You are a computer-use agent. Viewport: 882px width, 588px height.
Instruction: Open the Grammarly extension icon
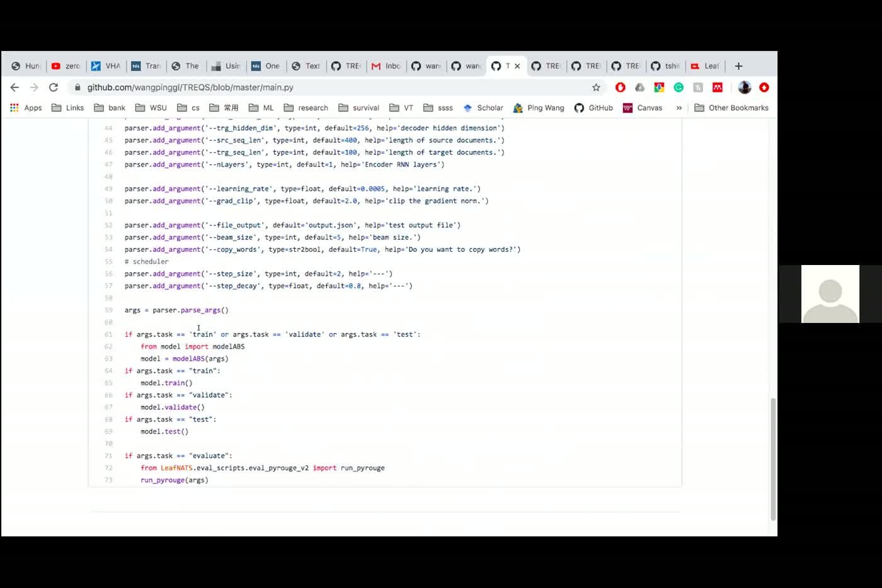point(679,88)
